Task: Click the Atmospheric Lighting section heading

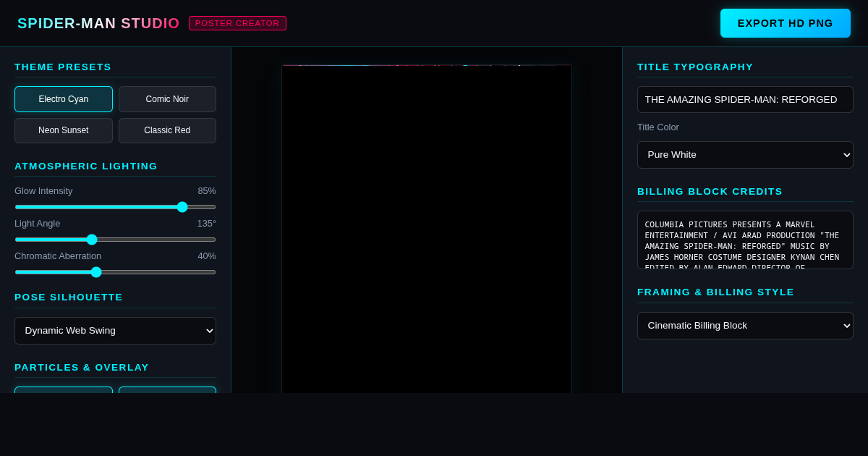Action: pos(86,166)
